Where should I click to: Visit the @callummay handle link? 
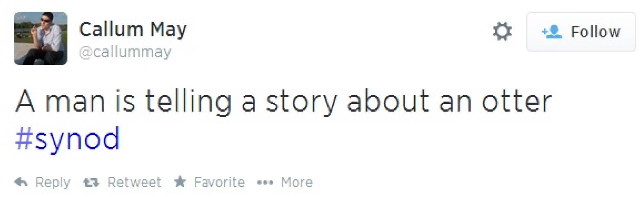click(125, 52)
